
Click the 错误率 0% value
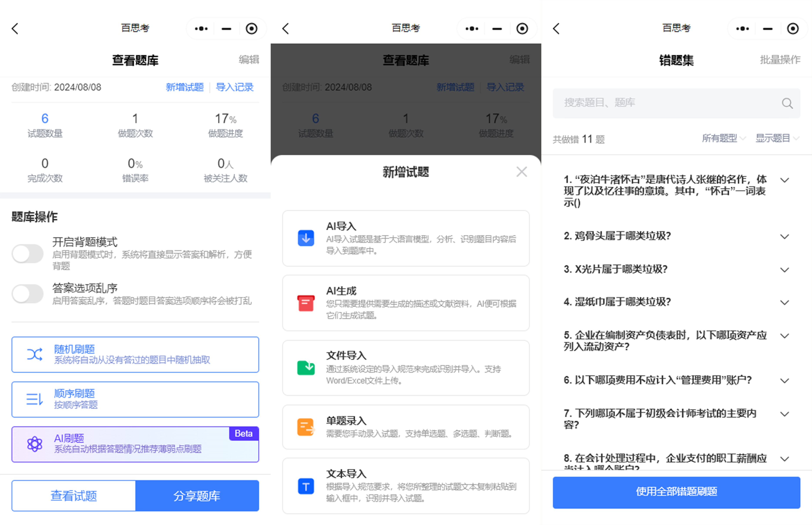pyautogui.click(x=135, y=164)
